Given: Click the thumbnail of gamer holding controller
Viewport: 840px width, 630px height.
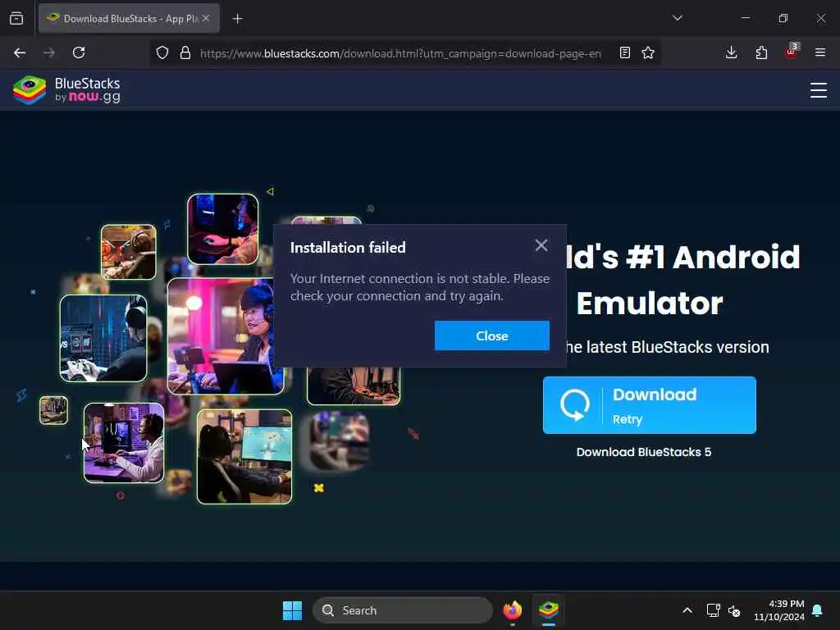Looking at the screenshot, I should pos(103,338).
